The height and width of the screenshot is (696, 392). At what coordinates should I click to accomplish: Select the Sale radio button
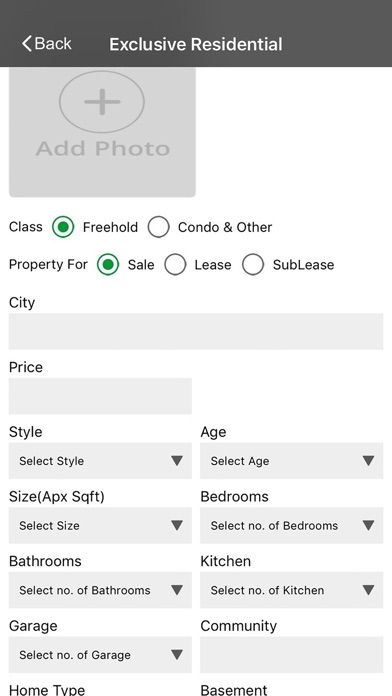point(108,265)
